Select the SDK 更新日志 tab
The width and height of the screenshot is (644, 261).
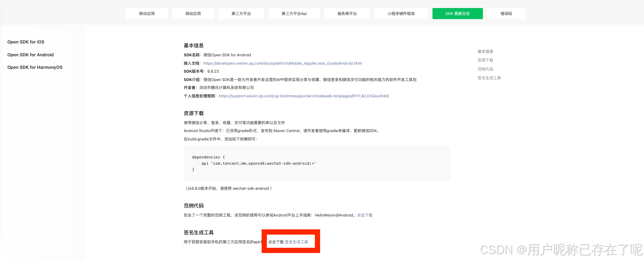pos(458,14)
